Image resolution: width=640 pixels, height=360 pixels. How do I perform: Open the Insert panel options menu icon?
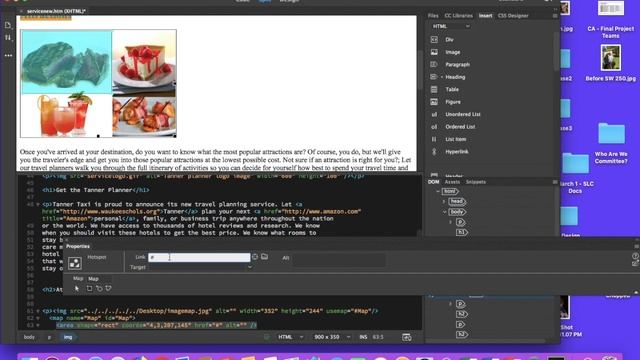555,16
